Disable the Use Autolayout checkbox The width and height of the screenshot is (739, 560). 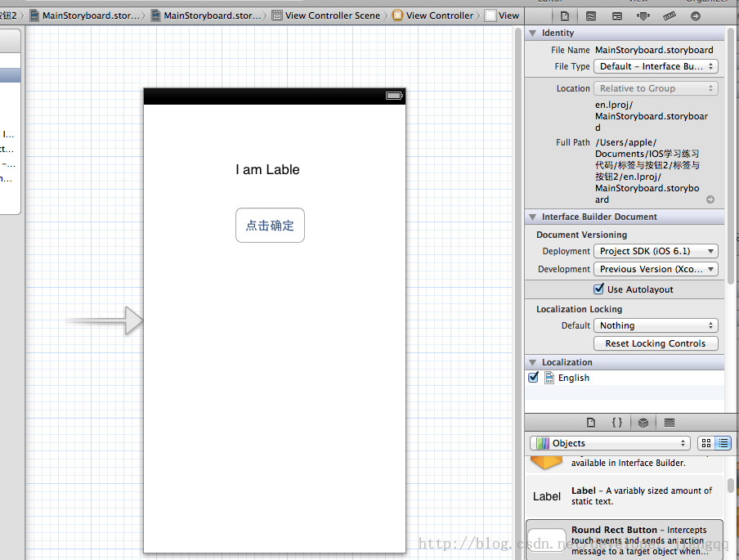(x=600, y=289)
